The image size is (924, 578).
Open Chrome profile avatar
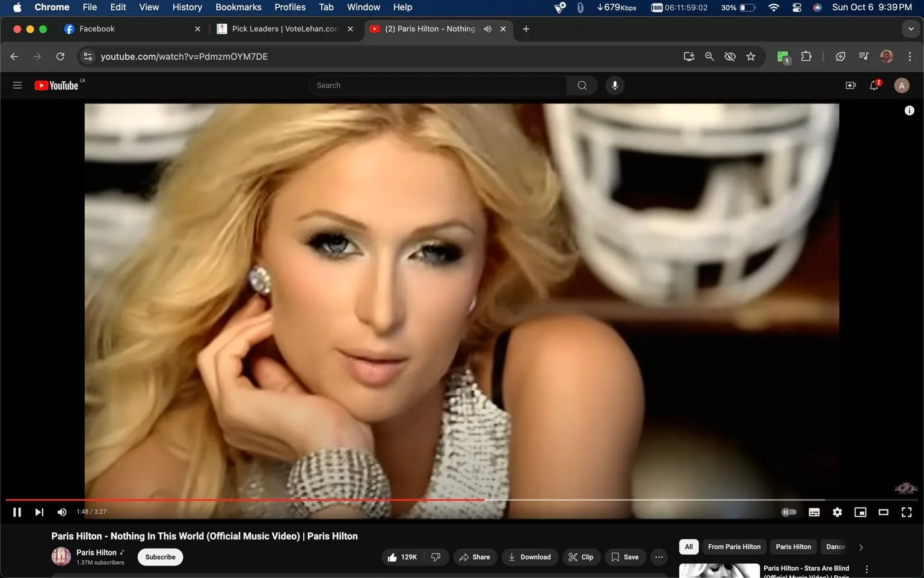(886, 57)
